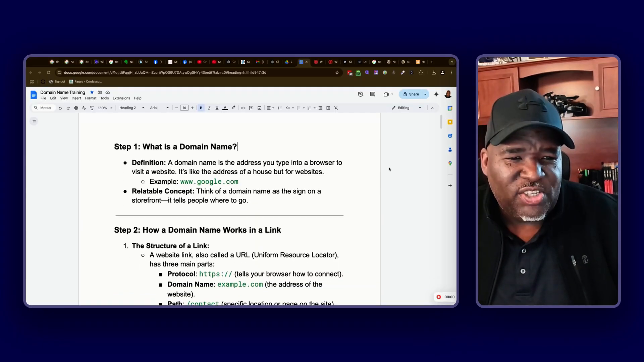Bookmark this page with the star
Screen dimensions: 644x362
pyautogui.click(x=337, y=72)
